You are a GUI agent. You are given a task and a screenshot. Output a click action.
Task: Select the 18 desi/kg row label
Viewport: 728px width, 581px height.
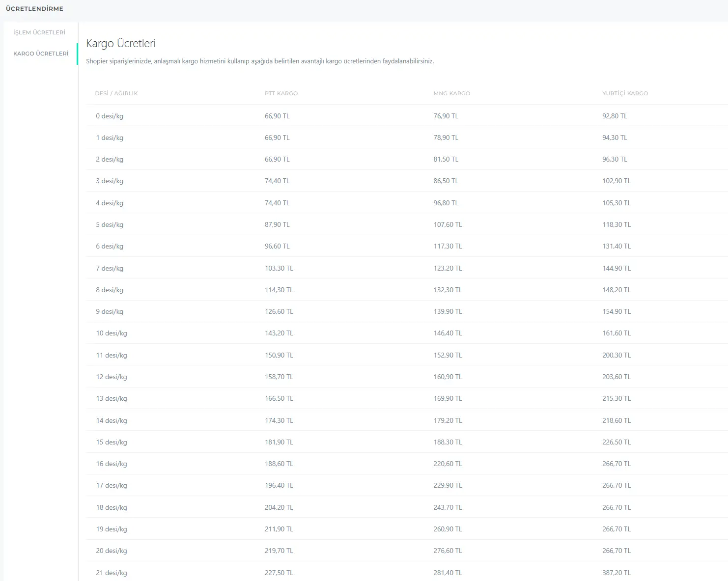[x=112, y=508]
